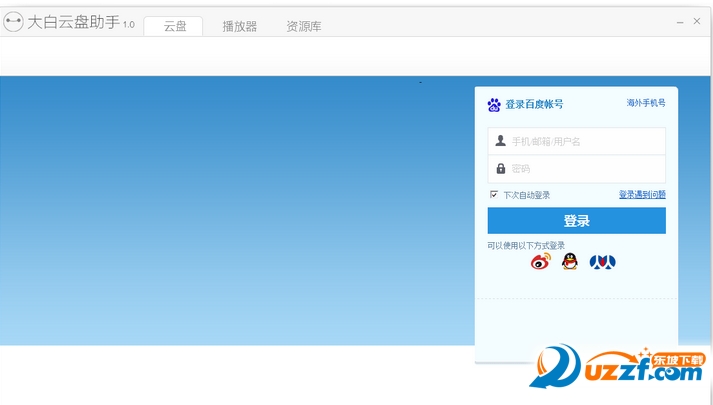Focus the 手机/邮箱/用户名 input field
Viewport: 713px width, 405px height.
coord(577,141)
